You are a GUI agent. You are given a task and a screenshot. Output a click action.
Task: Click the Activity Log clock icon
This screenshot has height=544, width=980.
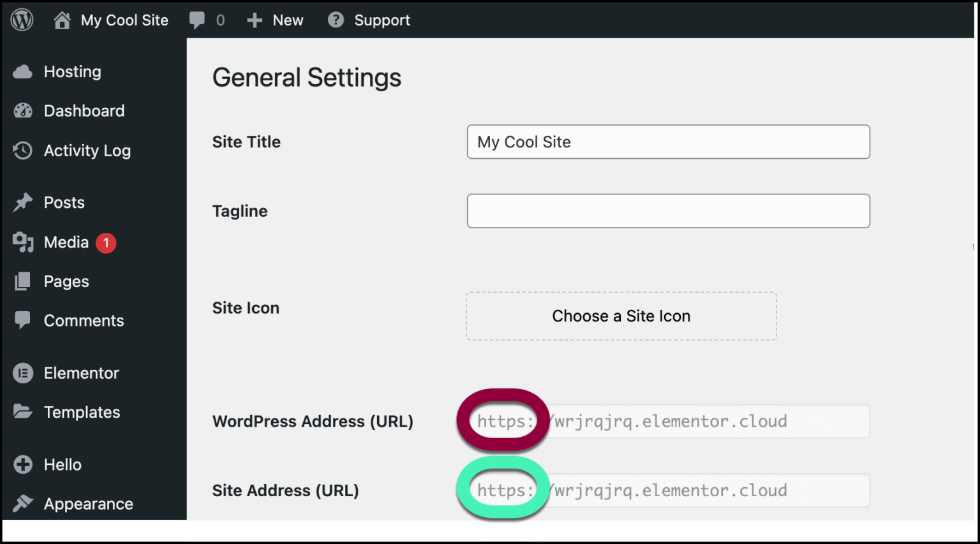click(23, 151)
